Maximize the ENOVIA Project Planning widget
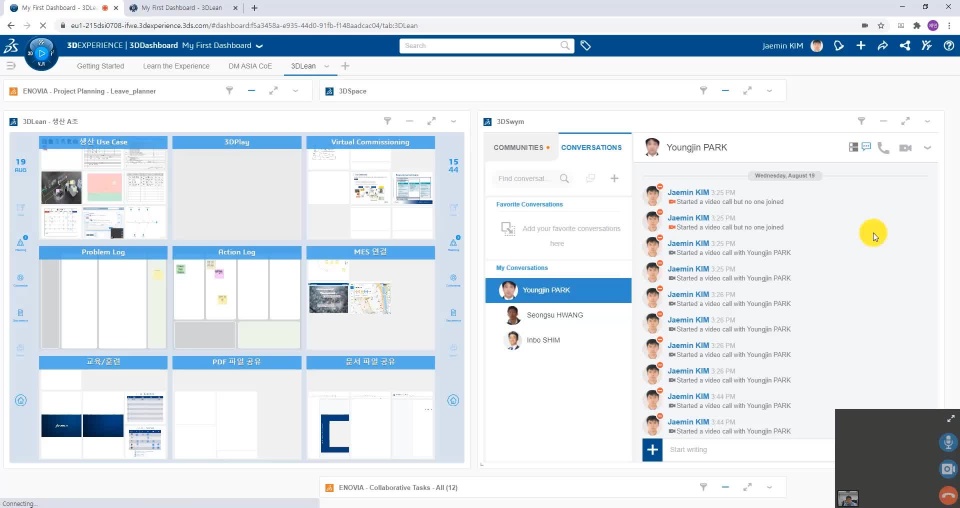Image resolution: width=960 pixels, height=508 pixels. [274, 91]
